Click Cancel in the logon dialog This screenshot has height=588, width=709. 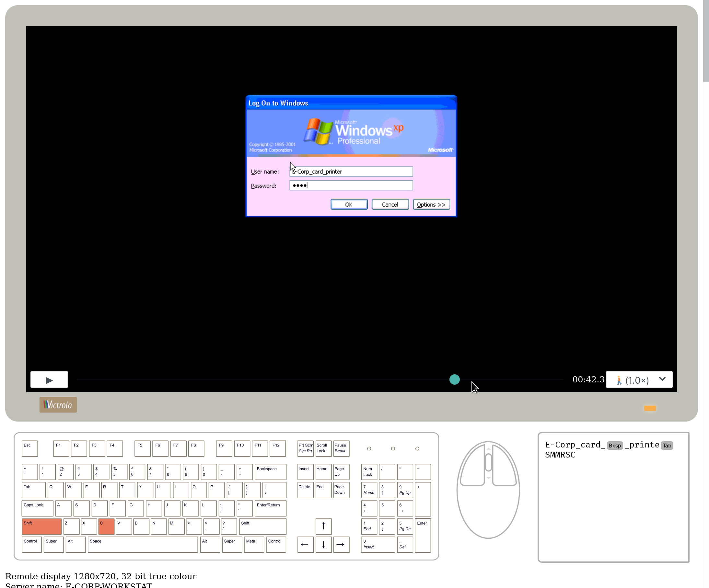(x=390, y=204)
